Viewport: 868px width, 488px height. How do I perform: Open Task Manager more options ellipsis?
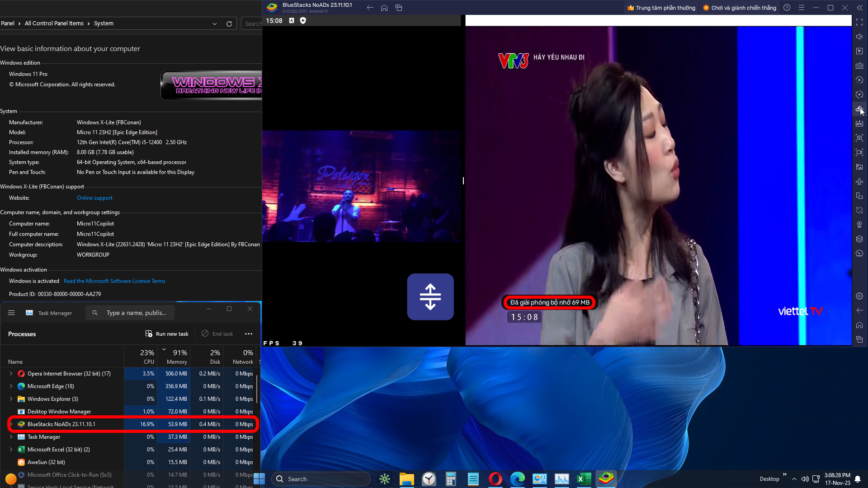tap(249, 334)
